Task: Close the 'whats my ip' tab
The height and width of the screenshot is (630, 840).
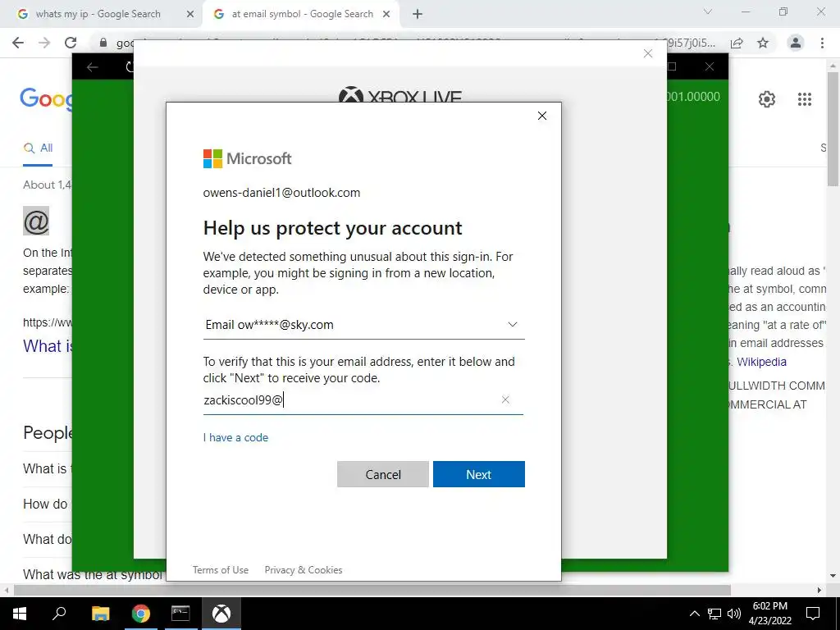Action: point(190,15)
